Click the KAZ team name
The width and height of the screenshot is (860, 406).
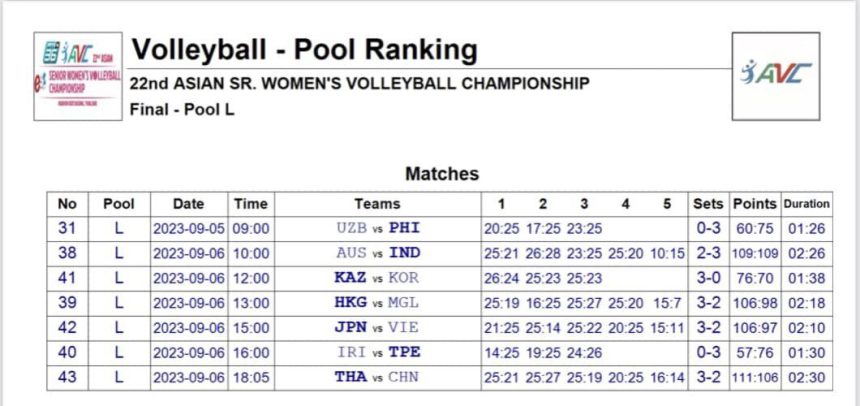[x=350, y=278]
